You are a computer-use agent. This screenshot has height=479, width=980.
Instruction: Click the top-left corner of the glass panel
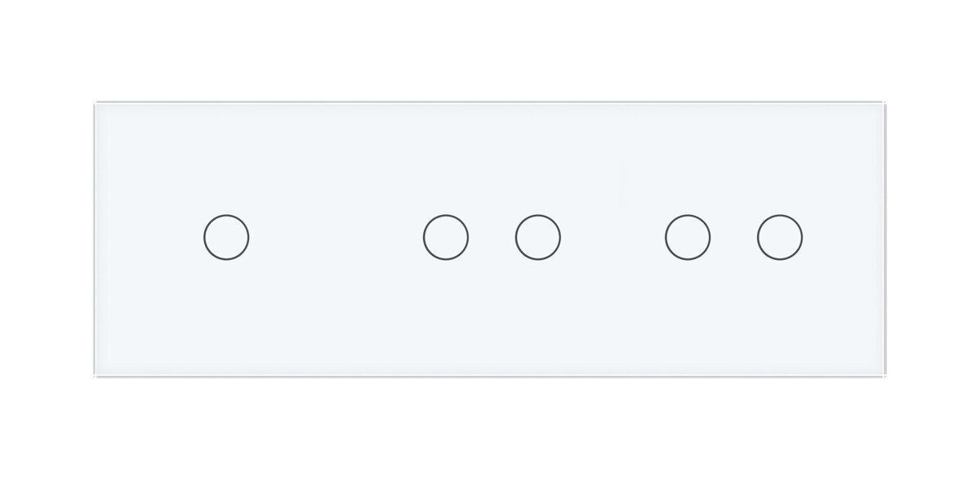click(97, 105)
